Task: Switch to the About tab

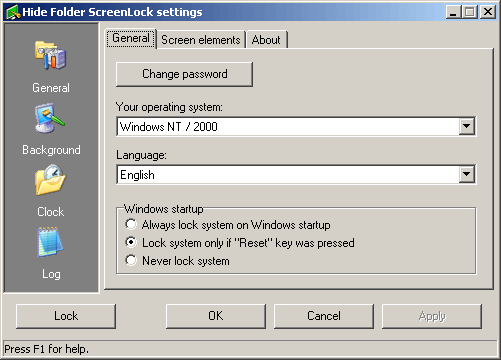Action: pyautogui.click(x=266, y=40)
